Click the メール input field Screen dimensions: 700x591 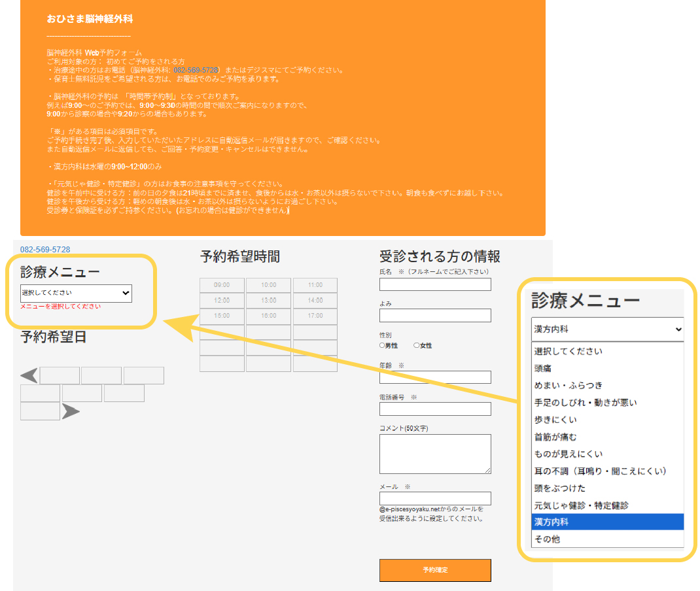434,498
